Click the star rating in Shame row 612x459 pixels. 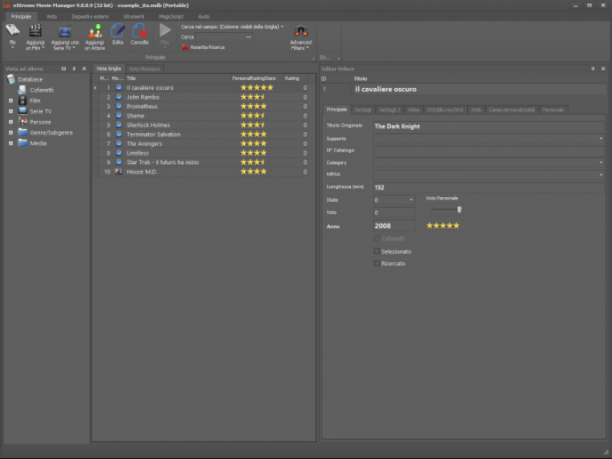pyautogui.click(x=253, y=116)
